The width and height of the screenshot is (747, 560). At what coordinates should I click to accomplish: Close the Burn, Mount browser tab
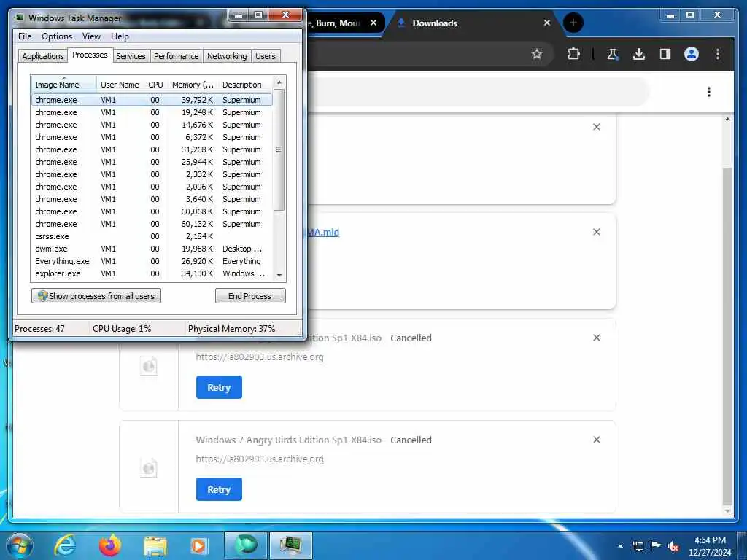click(373, 23)
